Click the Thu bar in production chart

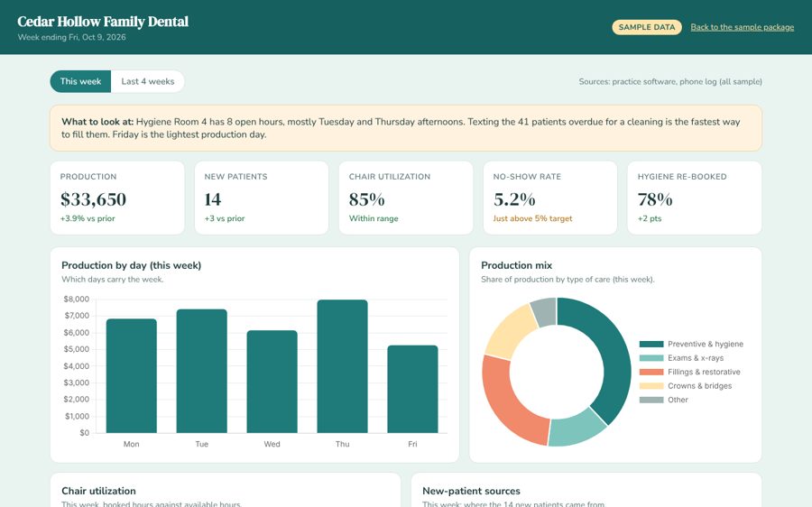click(x=342, y=366)
